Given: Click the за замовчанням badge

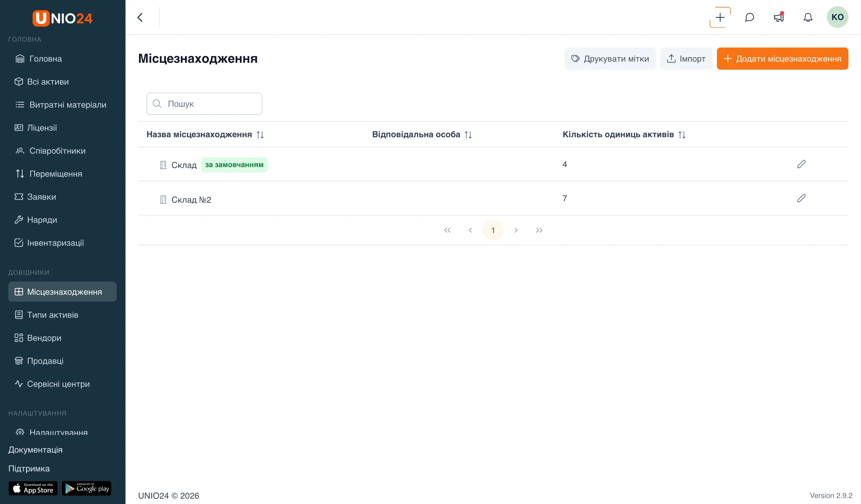Looking at the screenshot, I should click(234, 165).
